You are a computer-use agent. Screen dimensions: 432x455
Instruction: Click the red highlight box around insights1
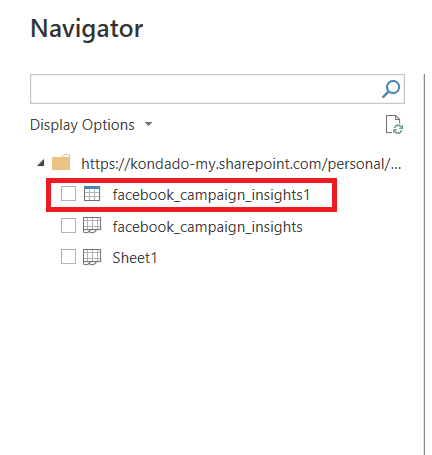191,195
